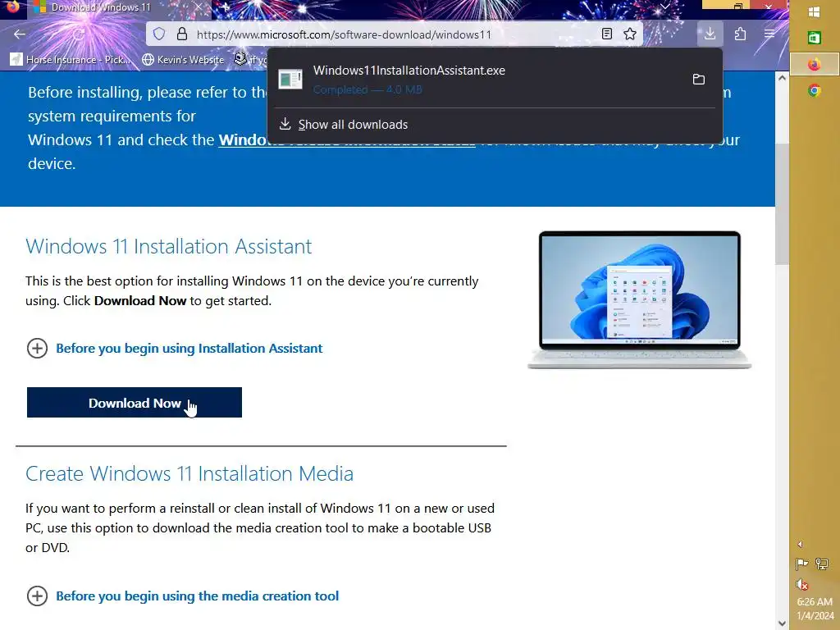Bookmark this page with the star icon
The width and height of the screenshot is (840, 630).
coord(630,34)
